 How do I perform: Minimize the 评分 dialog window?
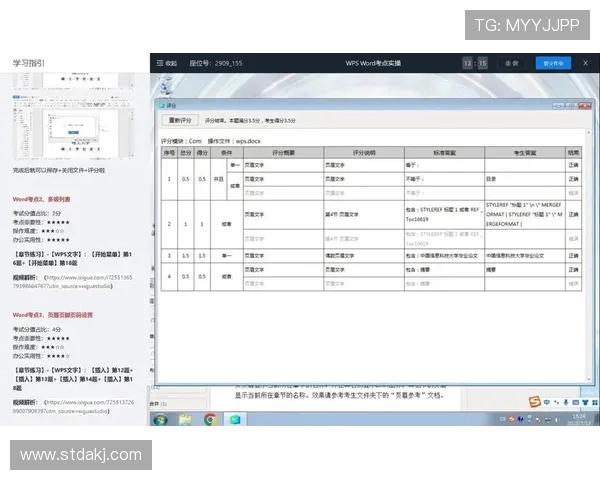click(558, 106)
